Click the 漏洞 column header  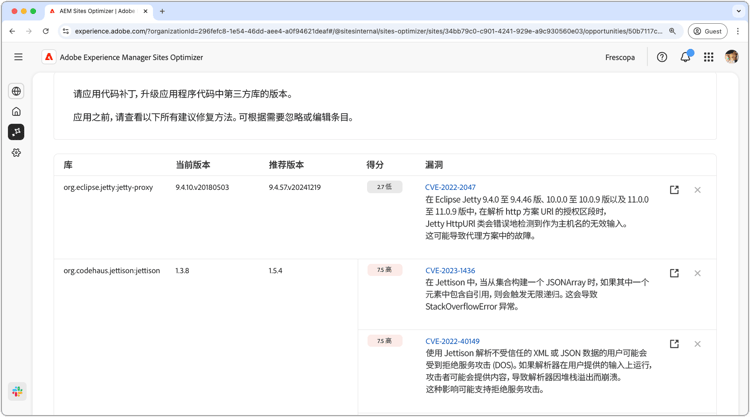tap(434, 165)
